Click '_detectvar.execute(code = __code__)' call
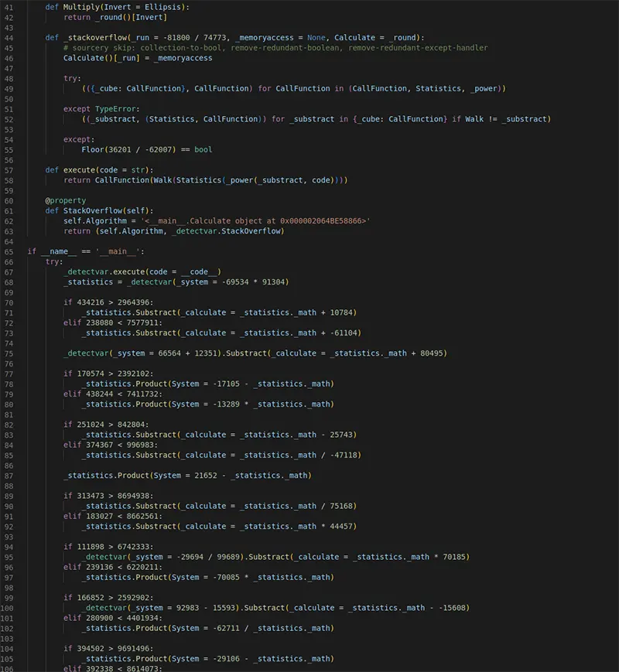Viewport: 619px width, 672px height. pyautogui.click(x=142, y=272)
